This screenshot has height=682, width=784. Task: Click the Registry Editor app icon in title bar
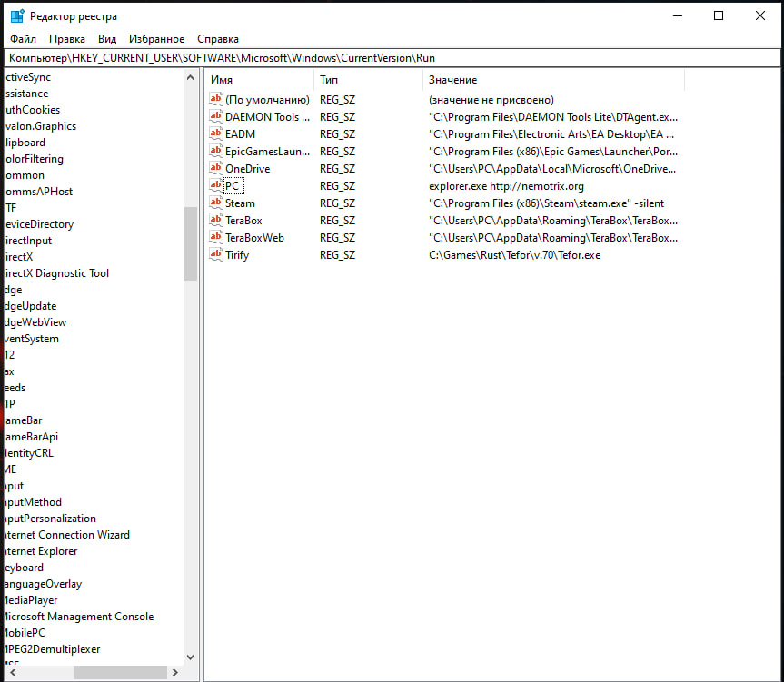click(17, 16)
